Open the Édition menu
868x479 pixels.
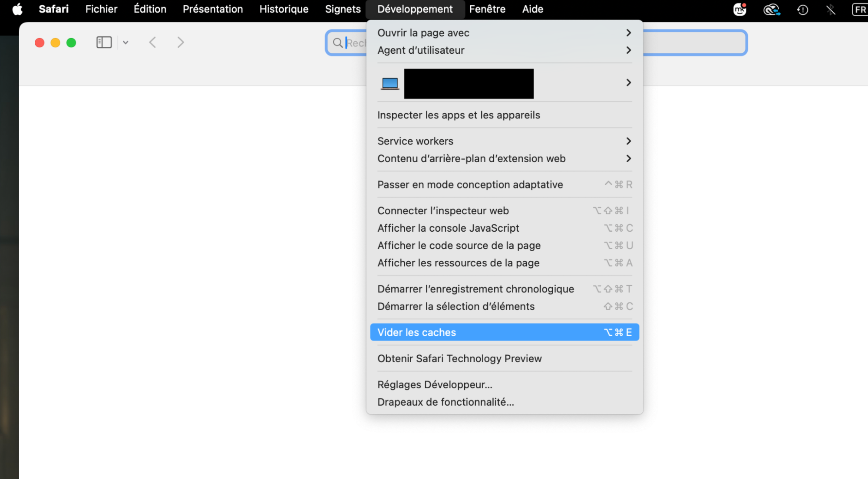coord(150,9)
